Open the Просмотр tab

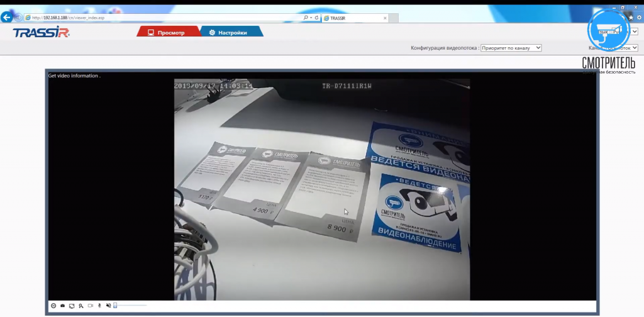[x=167, y=33]
